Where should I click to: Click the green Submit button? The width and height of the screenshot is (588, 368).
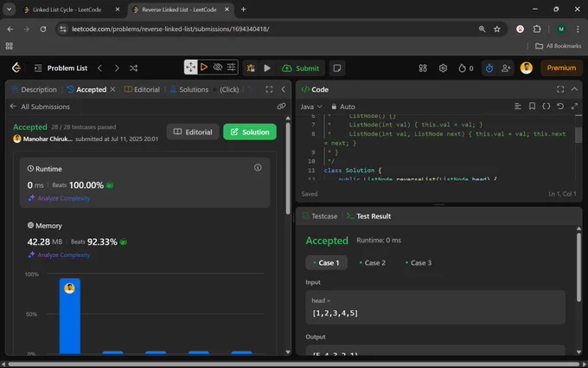[300, 68]
